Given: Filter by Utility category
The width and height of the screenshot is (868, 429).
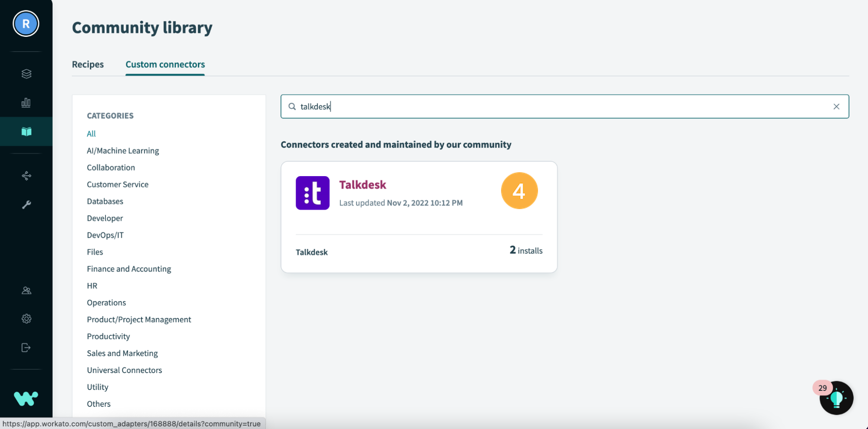Looking at the screenshot, I should pyautogui.click(x=98, y=387).
